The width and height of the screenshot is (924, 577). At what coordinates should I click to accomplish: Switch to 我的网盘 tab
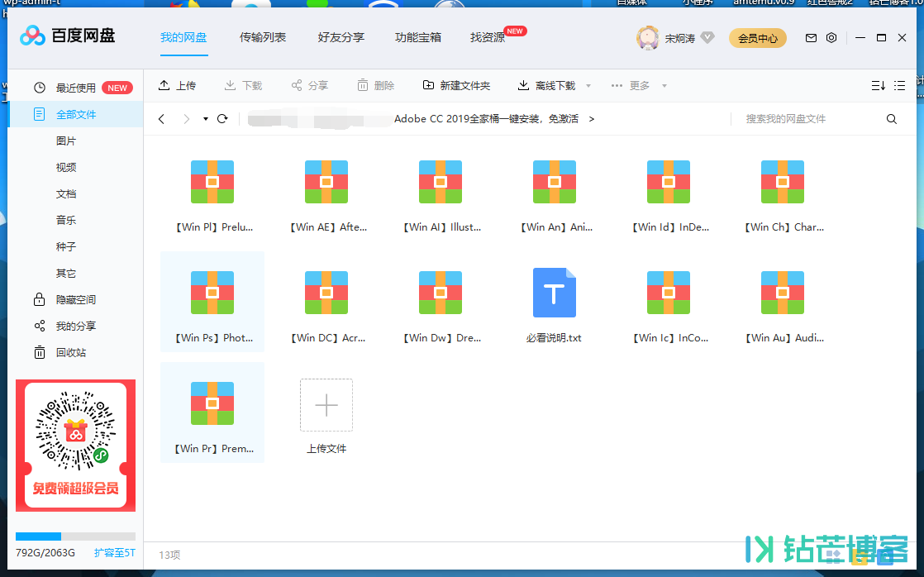[x=183, y=38]
